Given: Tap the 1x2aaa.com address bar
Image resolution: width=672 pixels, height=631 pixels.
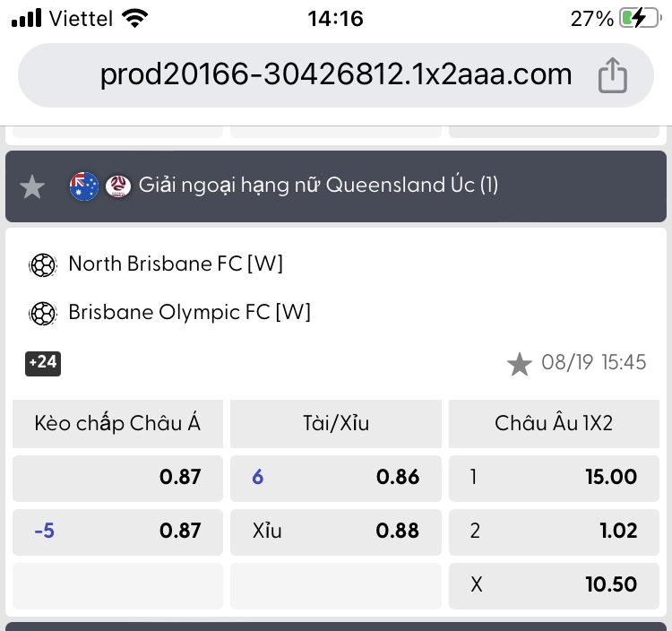Looking at the screenshot, I should (x=336, y=75).
